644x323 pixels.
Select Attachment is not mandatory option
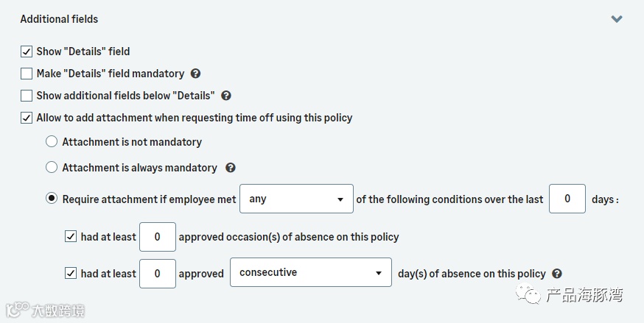[52, 141]
